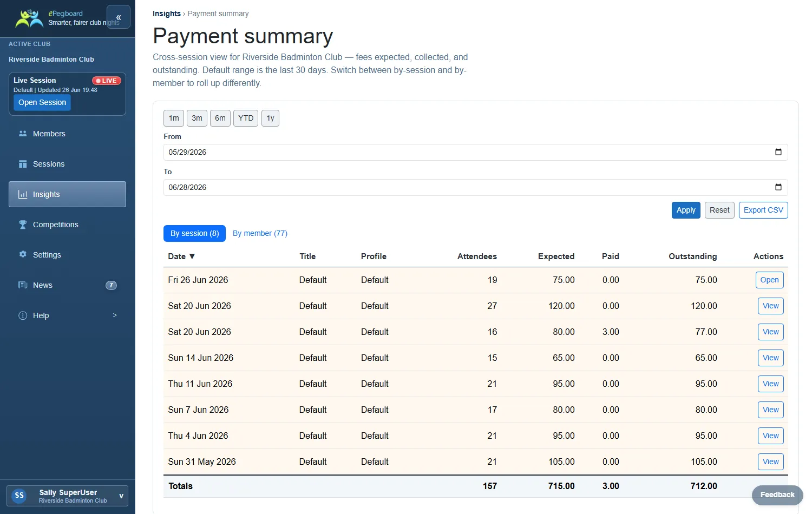Viewport: 812px width, 514px height.
Task: Click the To date input field
Action: 475,187
